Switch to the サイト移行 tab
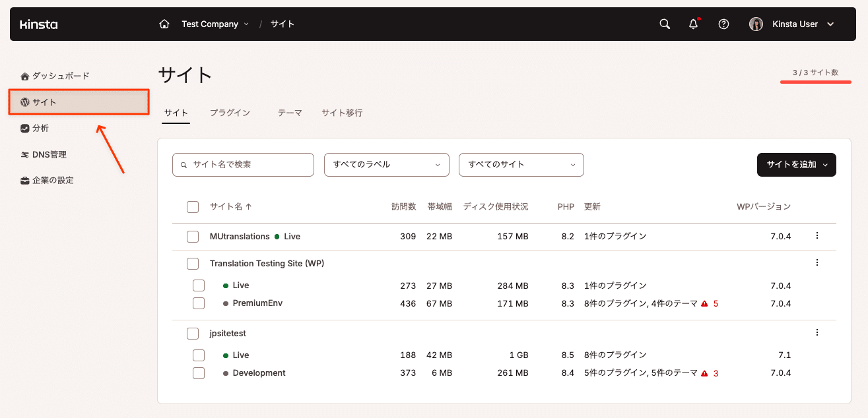868x418 pixels. point(342,113)
